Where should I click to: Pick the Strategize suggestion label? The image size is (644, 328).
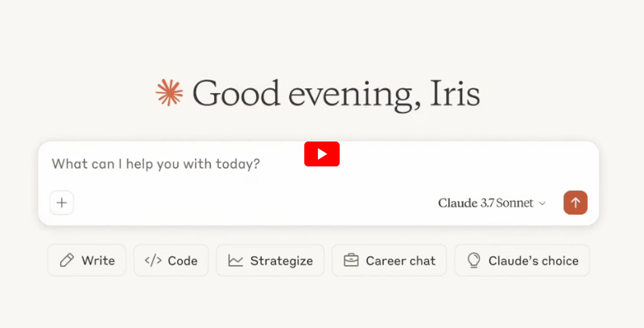[x=281, y=260]
